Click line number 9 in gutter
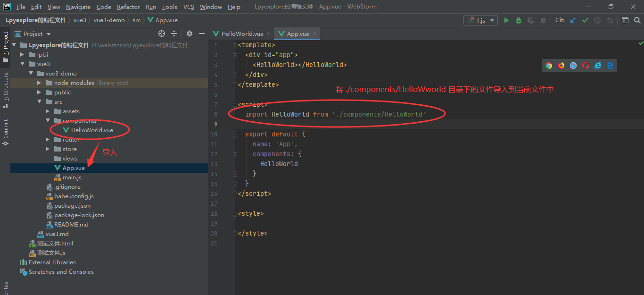The image size is (644, 295). (x=215, y=124)
